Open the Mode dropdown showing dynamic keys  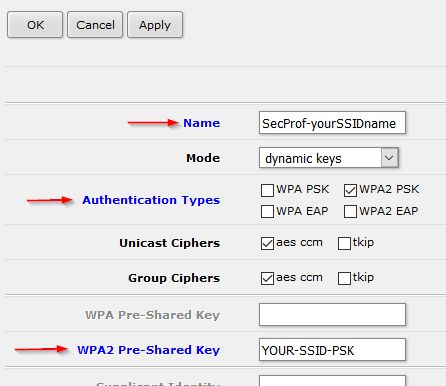point(329,158)
